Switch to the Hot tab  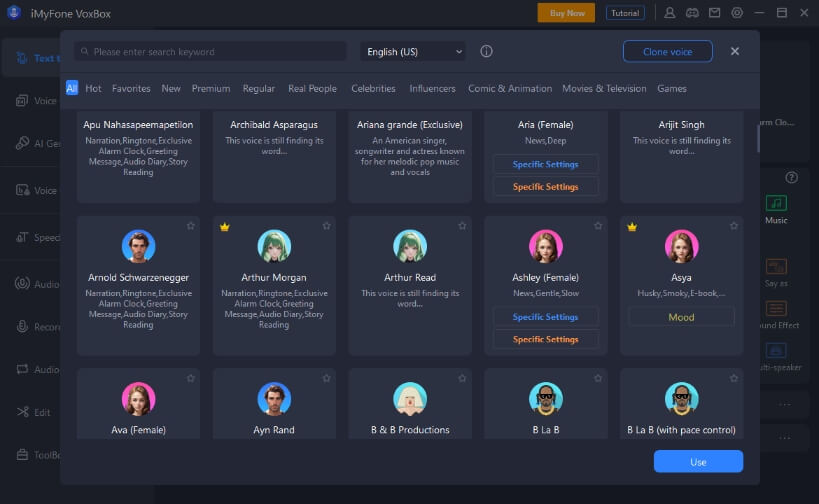click(93, 88)
